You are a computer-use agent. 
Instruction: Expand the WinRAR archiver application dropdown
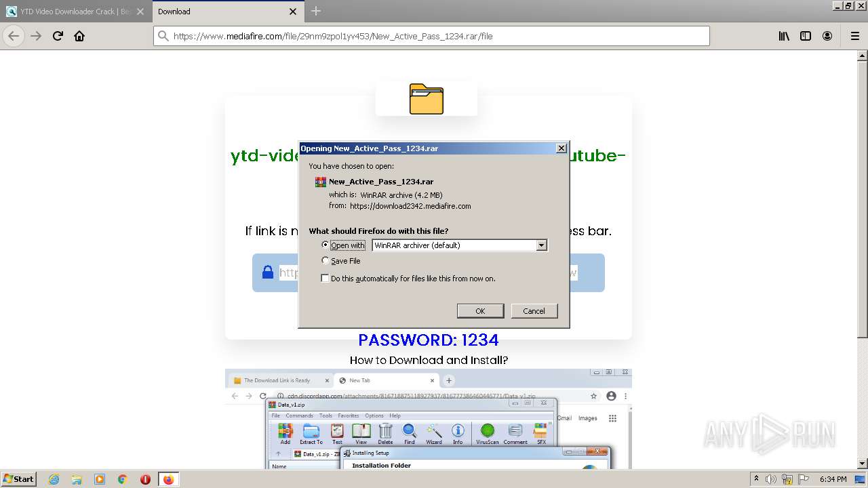[x=541, y=245]
